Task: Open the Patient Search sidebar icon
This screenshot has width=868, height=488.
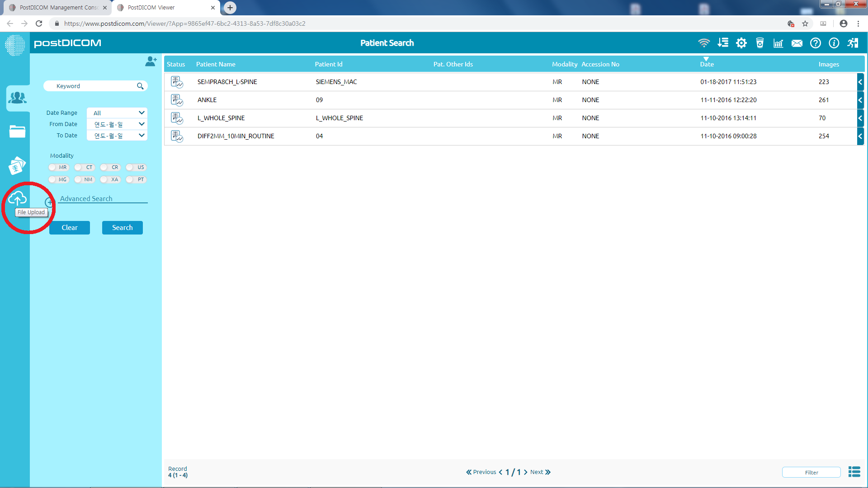Action: 18,98
